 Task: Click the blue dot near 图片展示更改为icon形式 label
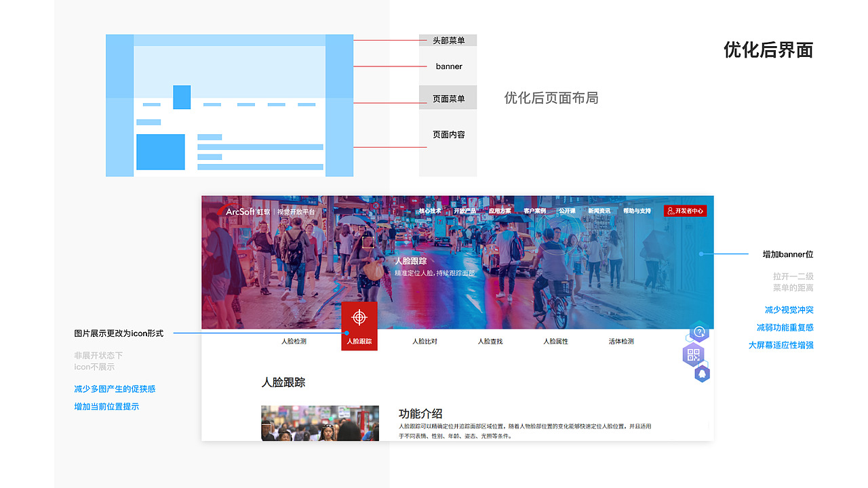(346, 333)
